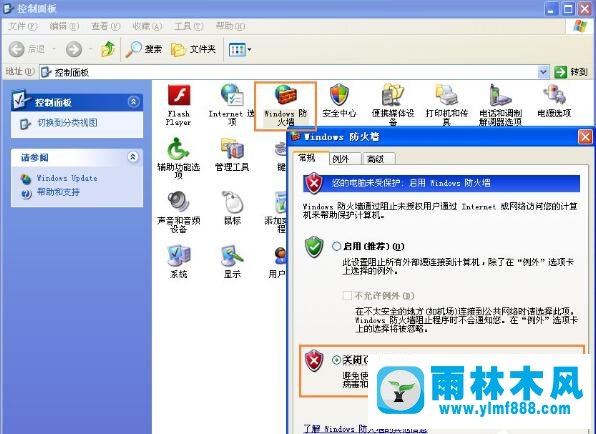Open the Security Center (安全中心) icon
Viewport: 596px width, 434px height.
pos(339,101)
